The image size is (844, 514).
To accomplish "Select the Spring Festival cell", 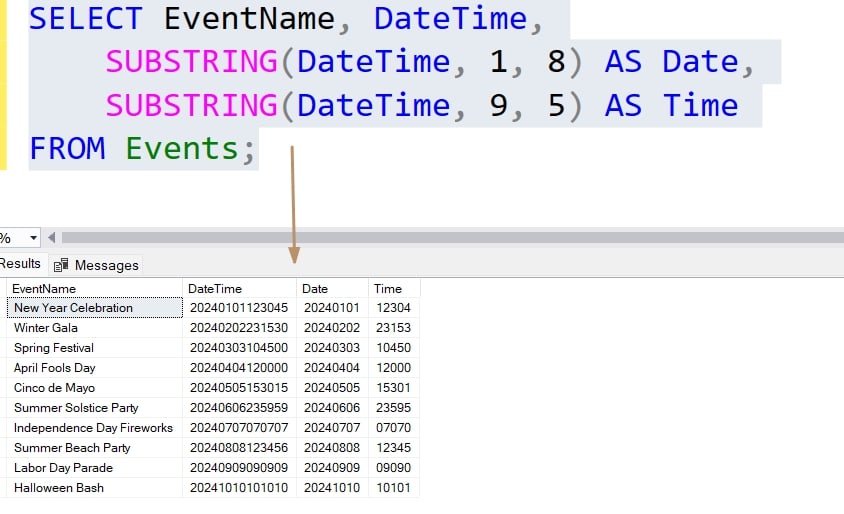I will pyautogui.click(x=95, y=348).
